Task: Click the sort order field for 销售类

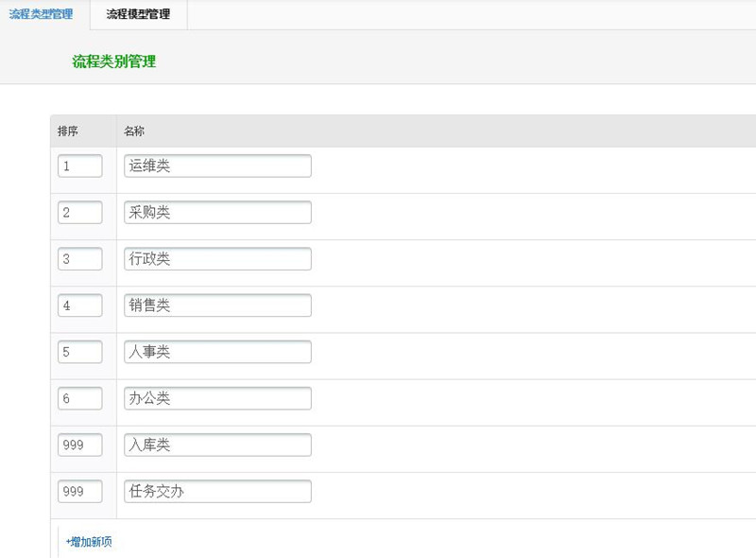Action: 80,305
